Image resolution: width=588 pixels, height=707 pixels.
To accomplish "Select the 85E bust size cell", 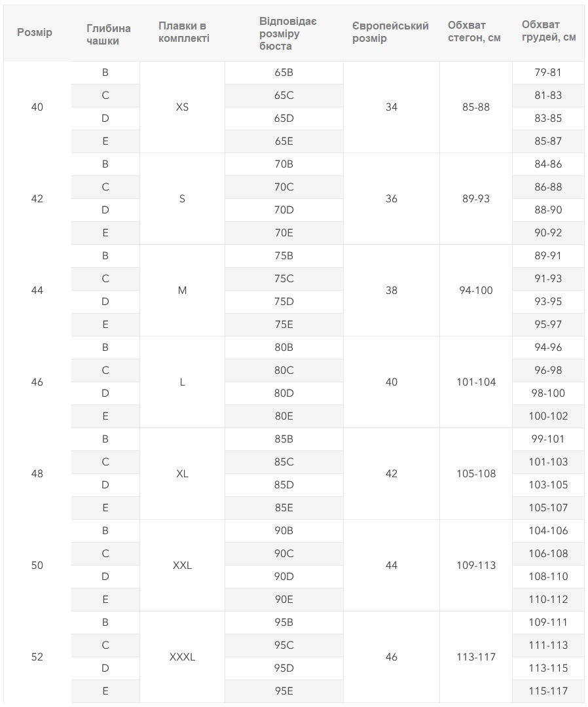I will pos(284,508).
